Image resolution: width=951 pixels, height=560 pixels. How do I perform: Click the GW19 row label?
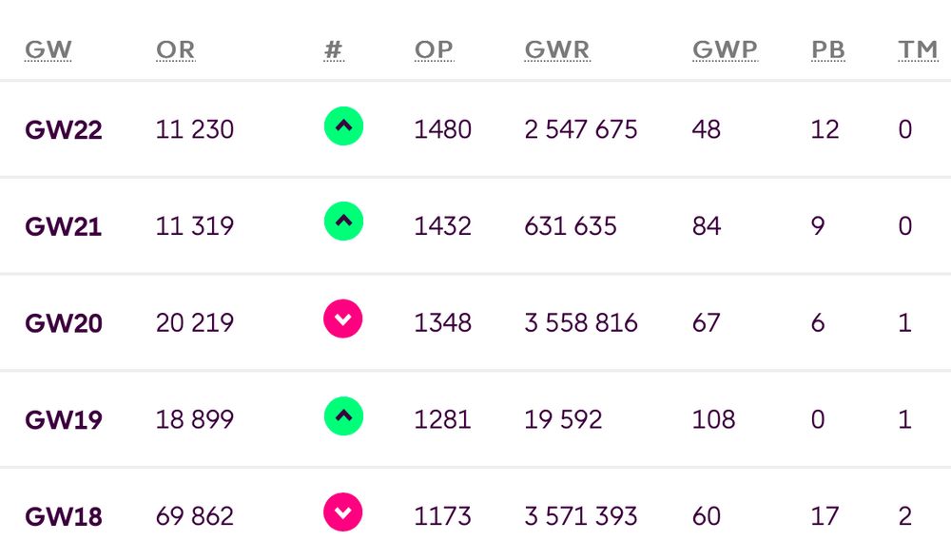click(x=64, y=420)
